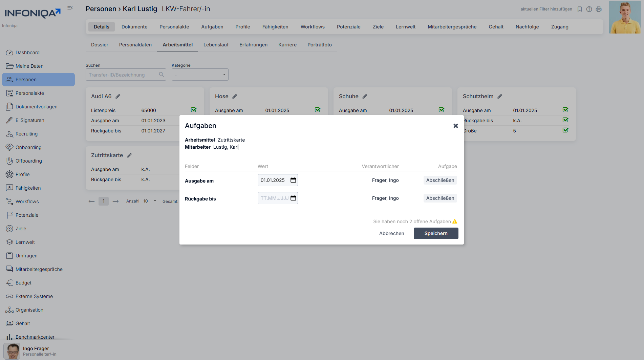
Task: Edit the Audi A6 work item
Action: click(x=118, y=97)
